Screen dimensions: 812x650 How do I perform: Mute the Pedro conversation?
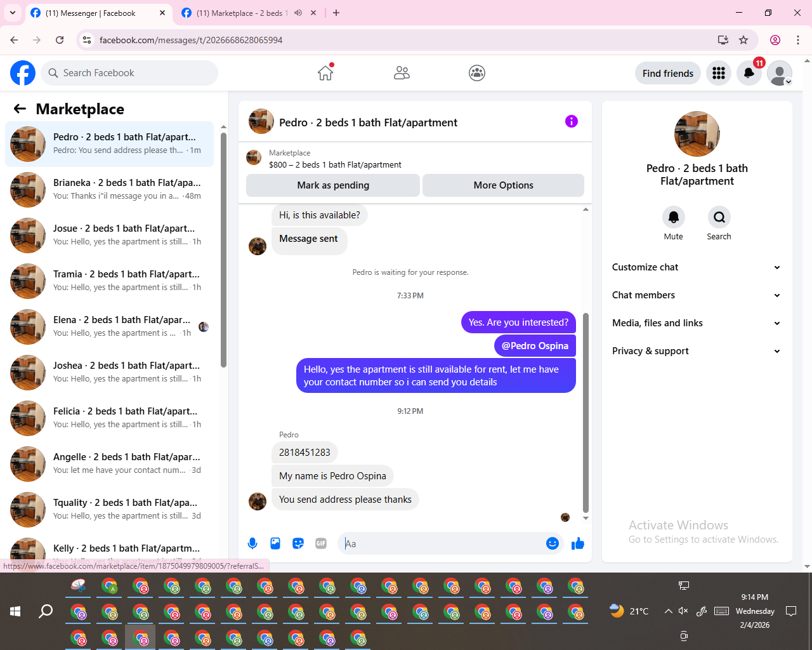pos(674,218)
